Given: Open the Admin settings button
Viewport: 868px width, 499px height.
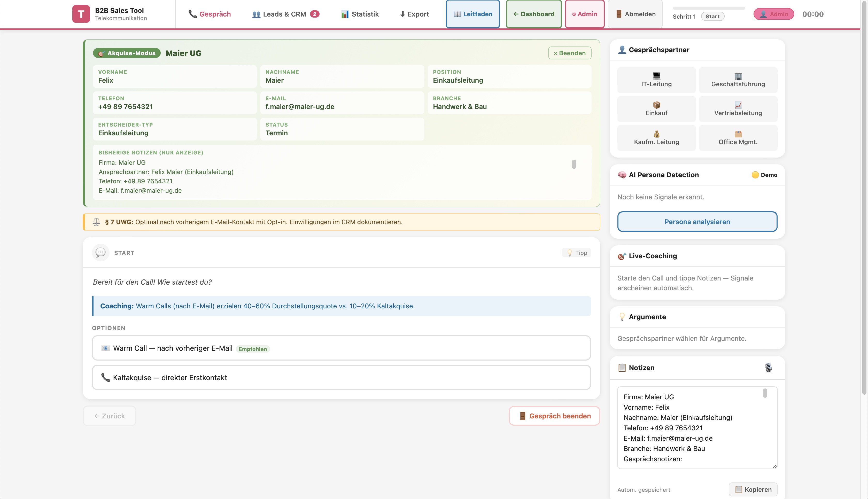Looking at the screenshot, I should (584, 14).
